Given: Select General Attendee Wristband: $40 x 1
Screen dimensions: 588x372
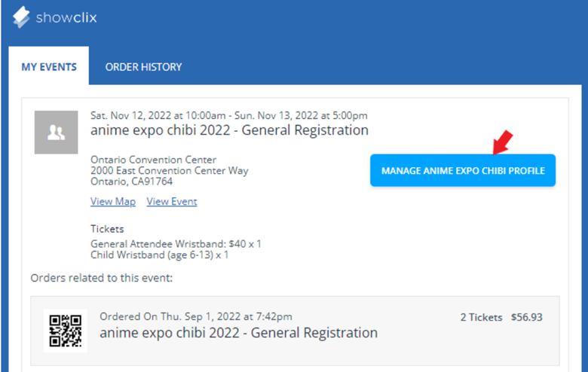Looking at the screenshot, I should 176,244.
